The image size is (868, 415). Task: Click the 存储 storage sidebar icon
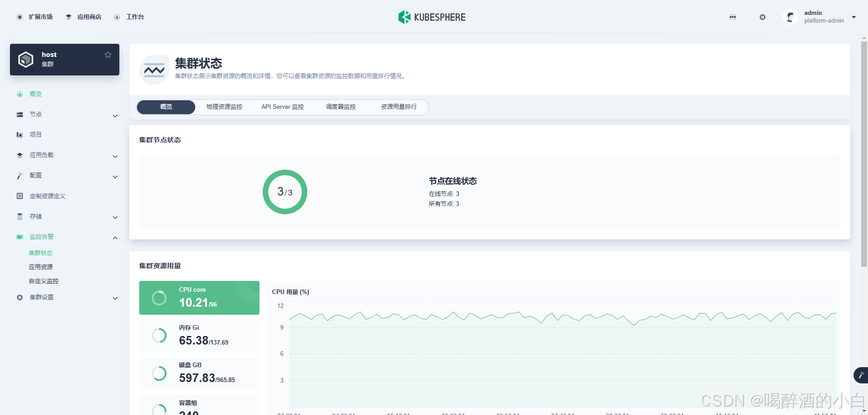click(x=20, y=217)
